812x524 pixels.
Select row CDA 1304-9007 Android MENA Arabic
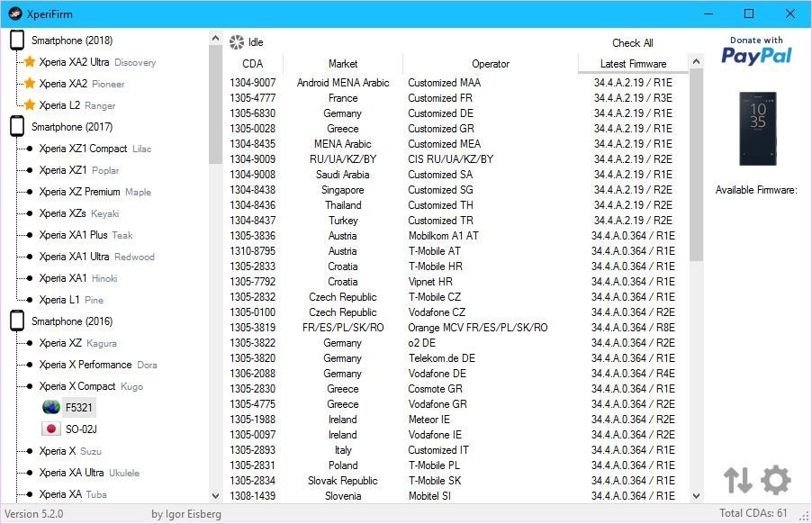(x=456, y=82)
